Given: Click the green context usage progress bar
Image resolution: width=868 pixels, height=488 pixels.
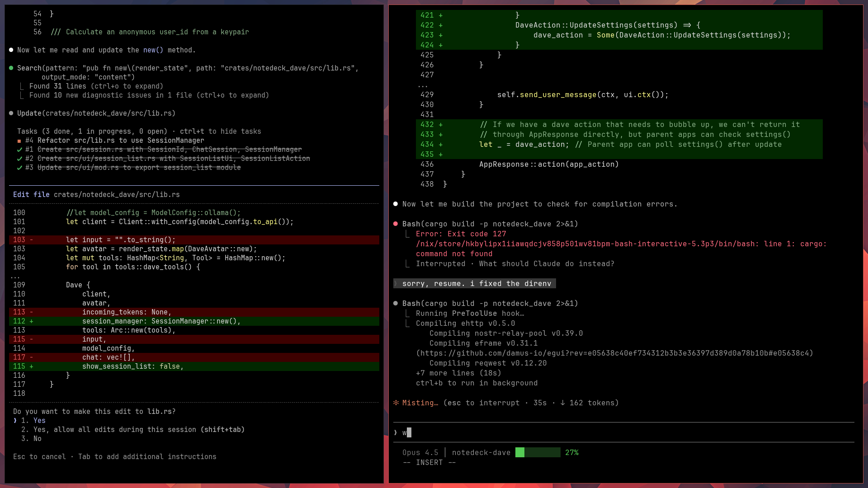Looking at the screenshot, I should pos(538,452).
